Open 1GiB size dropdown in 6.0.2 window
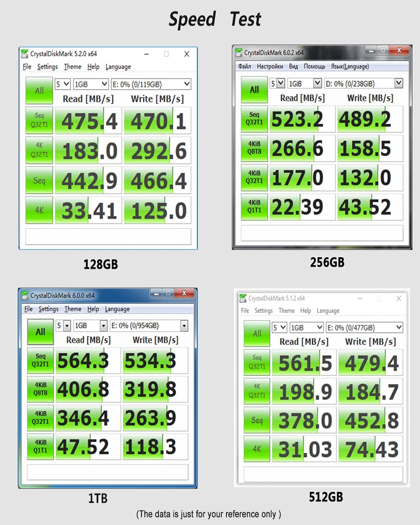This screenshot has width=420, height=525. click(304, 83)
